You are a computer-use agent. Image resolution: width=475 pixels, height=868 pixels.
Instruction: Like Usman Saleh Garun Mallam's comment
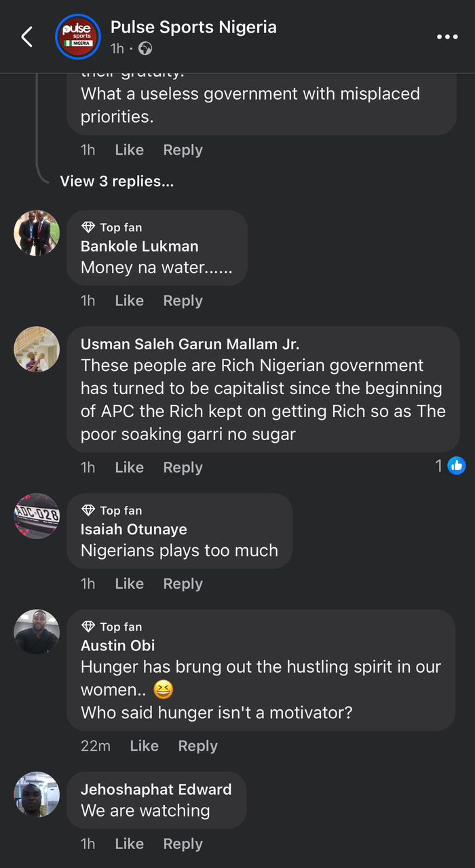coord(129,467)
